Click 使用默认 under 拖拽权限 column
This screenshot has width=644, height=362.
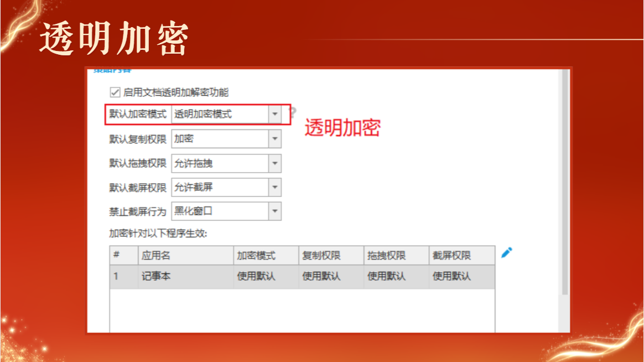click(x=387, y=277)
